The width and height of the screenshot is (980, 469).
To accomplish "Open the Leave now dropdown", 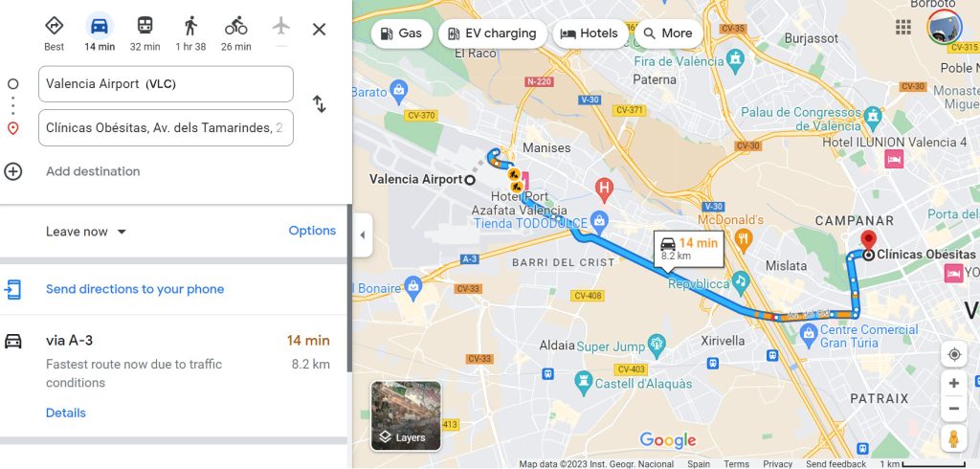I will (x=86, y=232).
